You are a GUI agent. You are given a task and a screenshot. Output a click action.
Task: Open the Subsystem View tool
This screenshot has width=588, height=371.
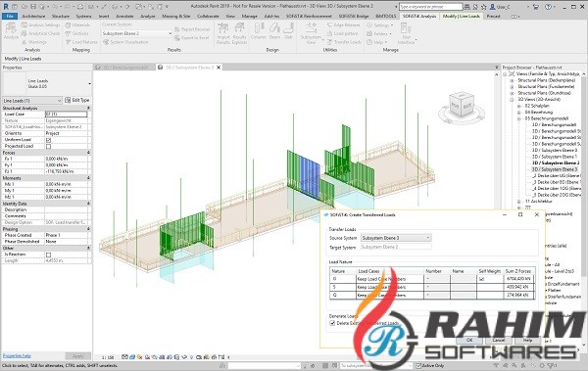(x=311, y=33)
